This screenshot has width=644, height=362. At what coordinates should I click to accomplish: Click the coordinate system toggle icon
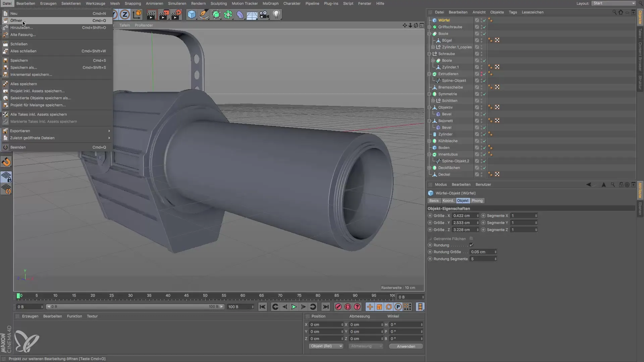coord(137,14)
